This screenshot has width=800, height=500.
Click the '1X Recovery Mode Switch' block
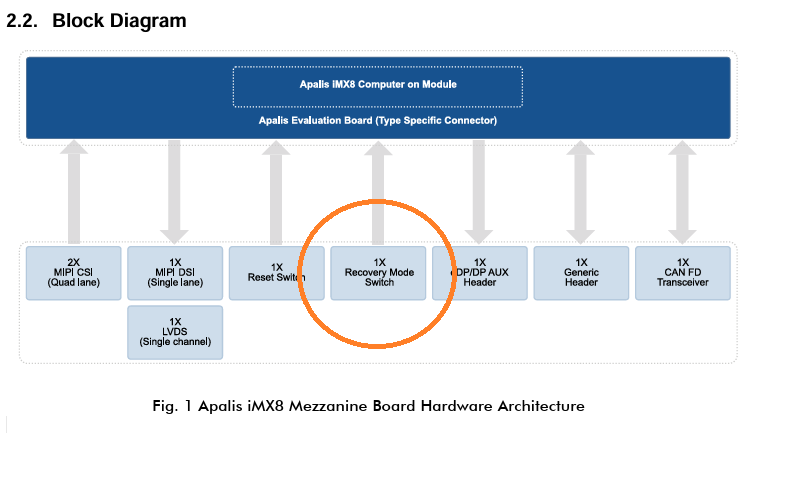(378, 273)
